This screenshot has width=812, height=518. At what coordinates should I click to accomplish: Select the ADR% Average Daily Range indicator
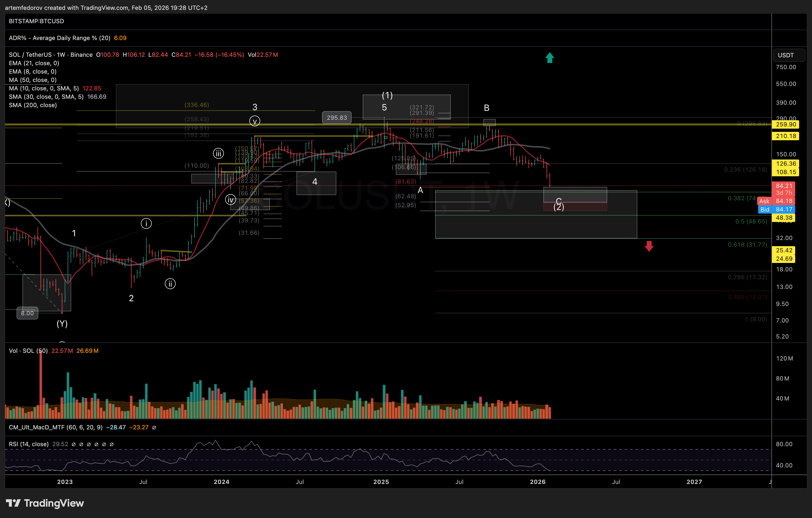tap(59, 38)
